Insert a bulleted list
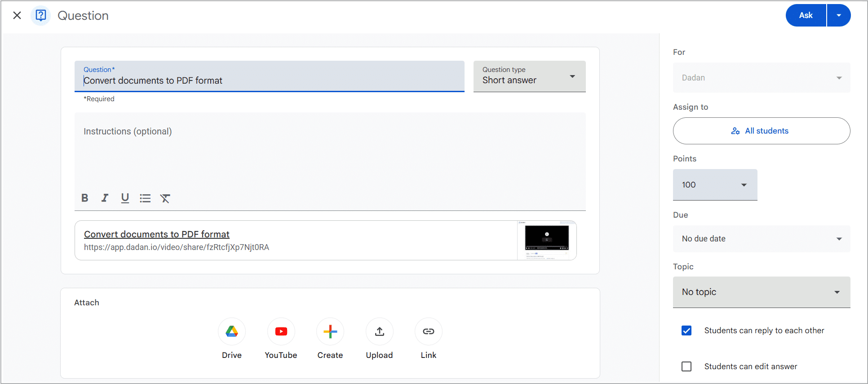 pos(145,198)
